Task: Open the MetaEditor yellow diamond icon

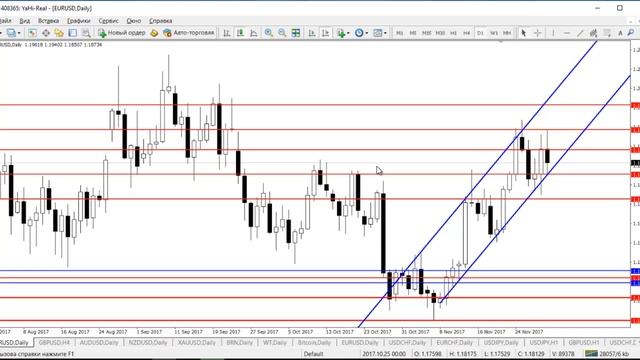Action: tap(154, 33)
